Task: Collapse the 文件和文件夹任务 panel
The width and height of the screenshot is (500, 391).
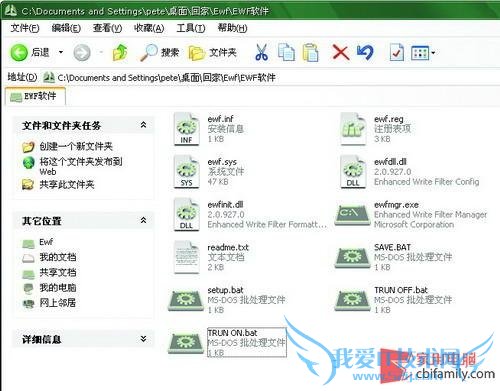Action: point(143,125)
